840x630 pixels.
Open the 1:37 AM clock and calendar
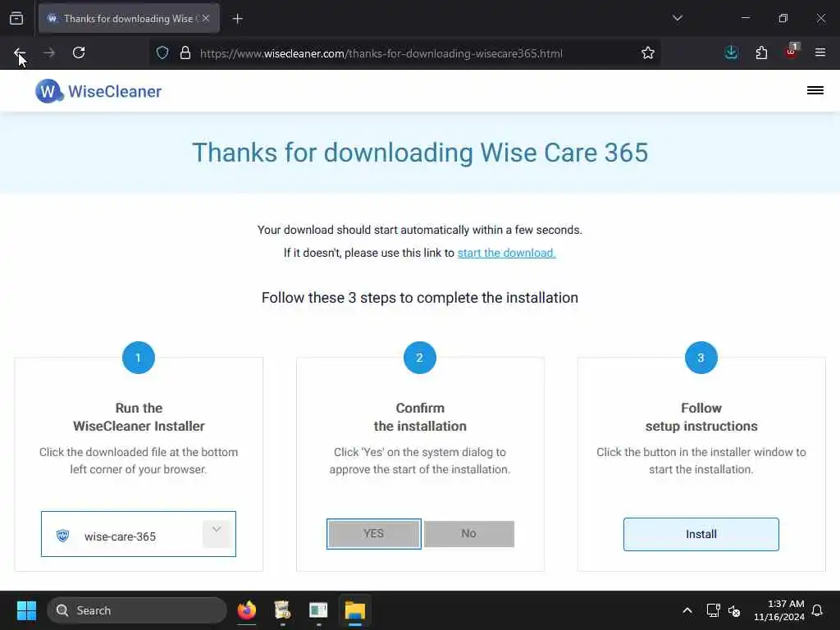coord(779,610)
